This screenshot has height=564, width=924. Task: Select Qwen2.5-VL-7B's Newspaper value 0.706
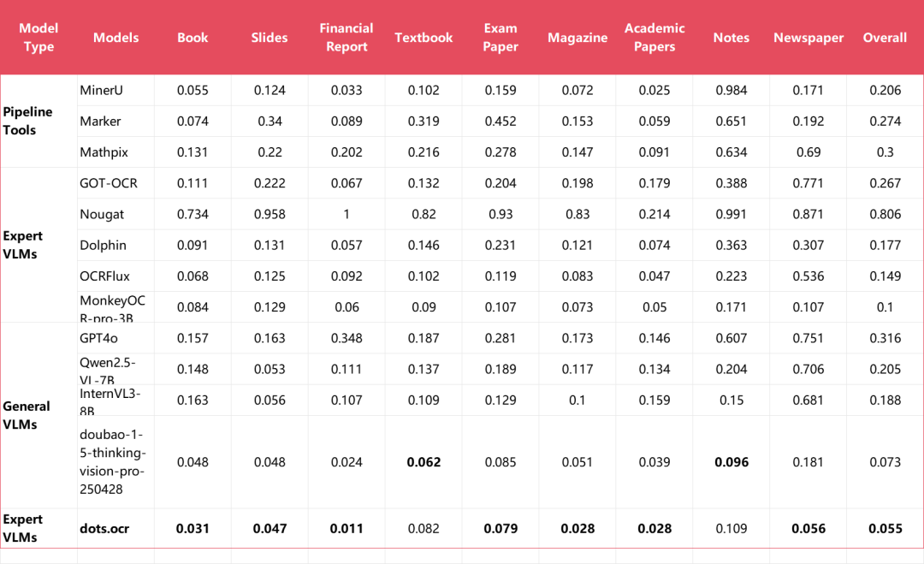point(808,369)
